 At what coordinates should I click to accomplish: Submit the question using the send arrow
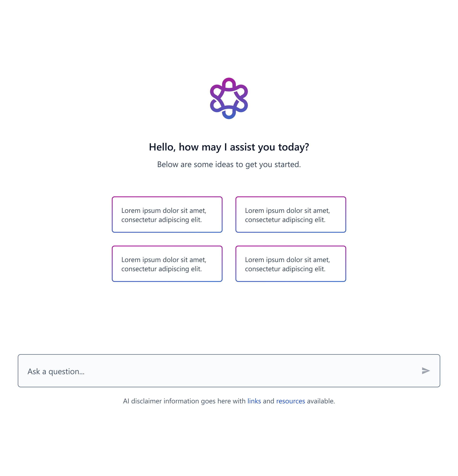426,371
